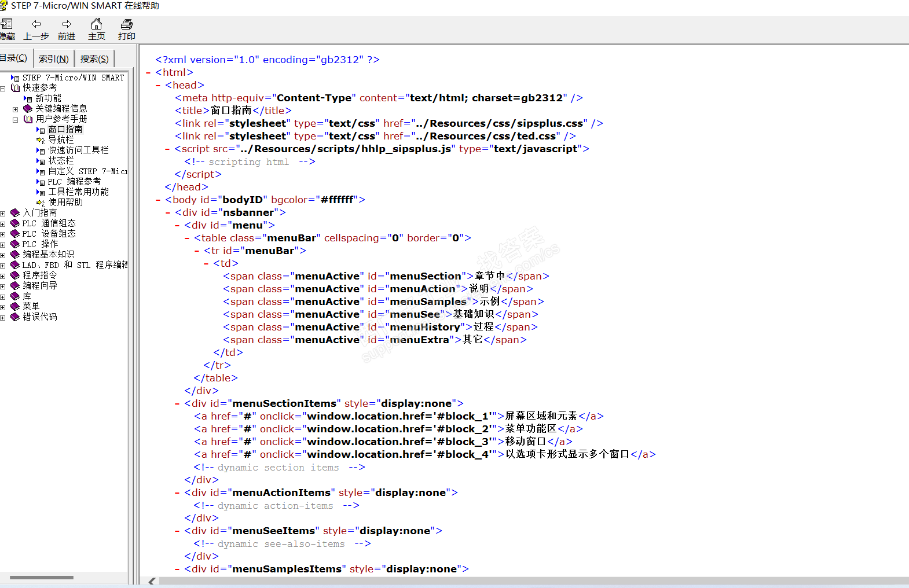The image size is (909, 588).
Task: Click the purple book icon for 入门指南
Action: click(x=16, y=213)
